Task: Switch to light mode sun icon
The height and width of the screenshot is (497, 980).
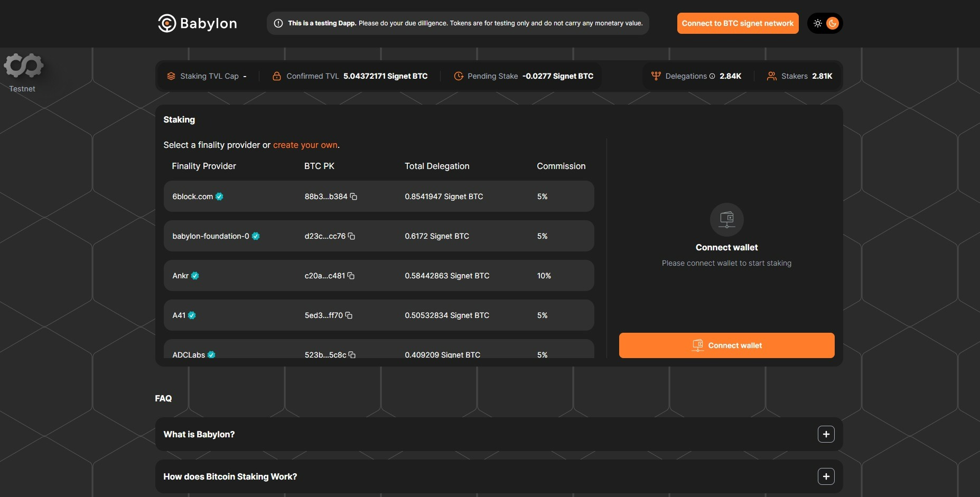Action: [817, 23]
